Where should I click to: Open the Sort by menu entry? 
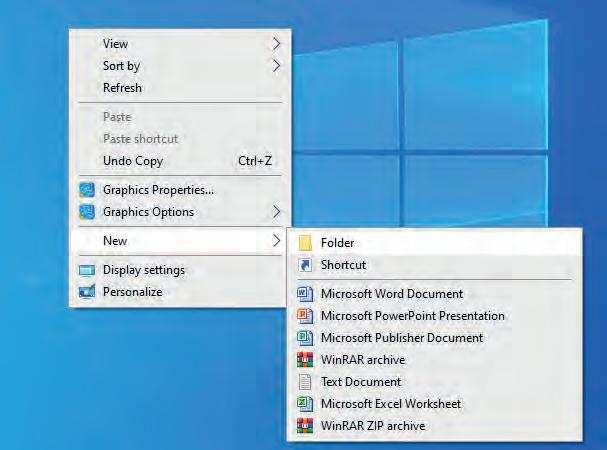coord(180,66)
